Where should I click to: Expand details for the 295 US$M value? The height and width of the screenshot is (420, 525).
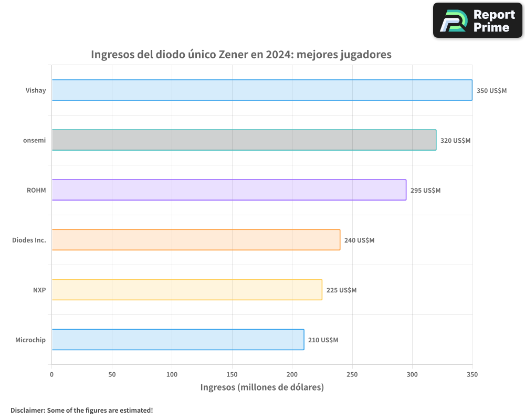(425, 191)
